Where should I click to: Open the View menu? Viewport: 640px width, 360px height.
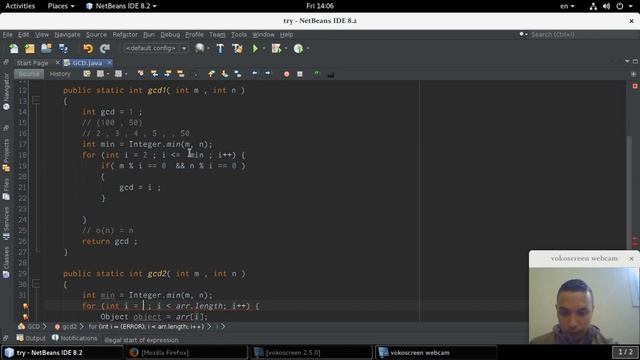pyautogui.click(x=42, y=35)
